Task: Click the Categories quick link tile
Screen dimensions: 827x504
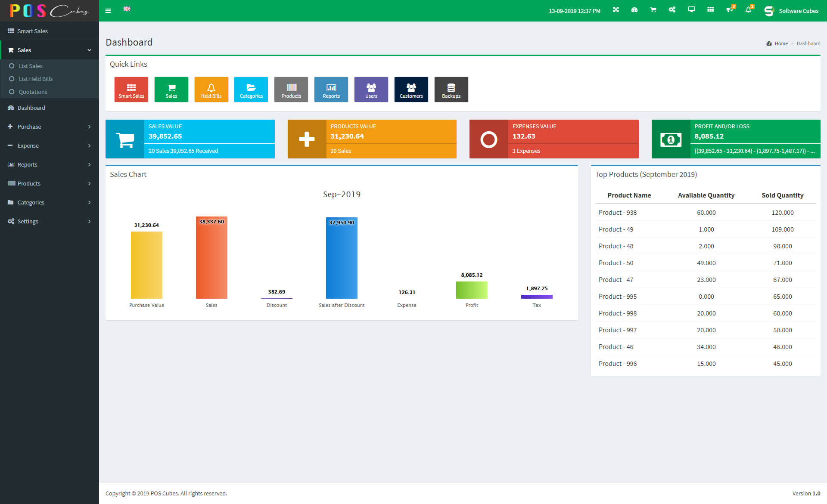Action: click(x=251, y=90)
